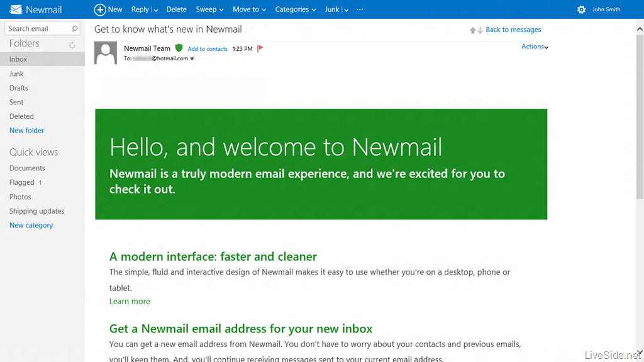
Task: Refresh folders with the circular arrow icon
Action: (72, 45)
